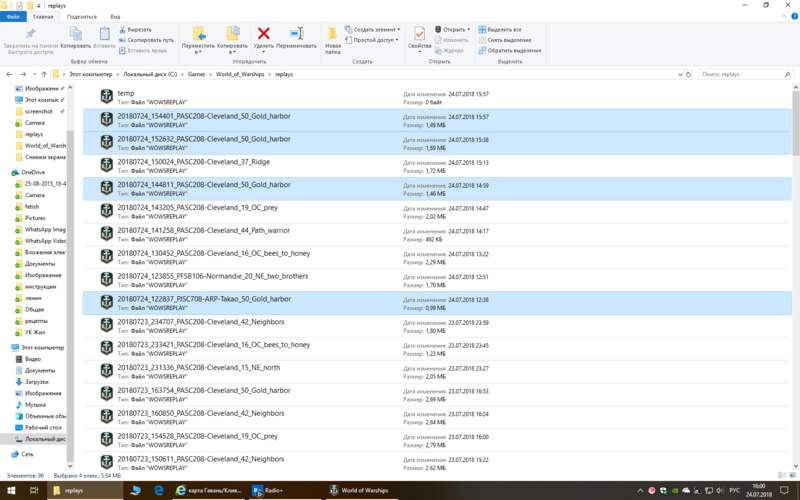
Task: Click Pin to Quick access icon
Action: click(x=31, y=34)
